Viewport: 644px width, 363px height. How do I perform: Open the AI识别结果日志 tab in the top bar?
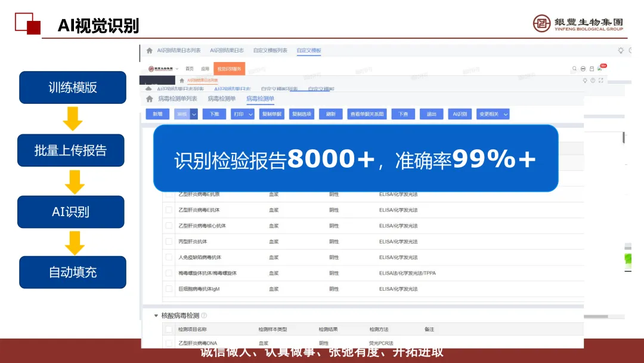point(227,51)
